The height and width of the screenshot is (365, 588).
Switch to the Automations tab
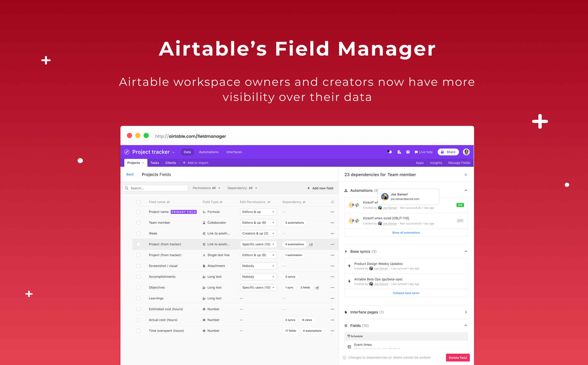[209, 152]
